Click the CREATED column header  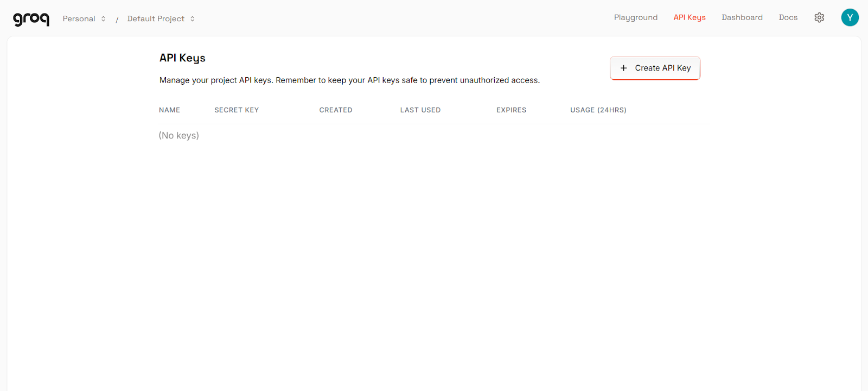pos(335,110)
